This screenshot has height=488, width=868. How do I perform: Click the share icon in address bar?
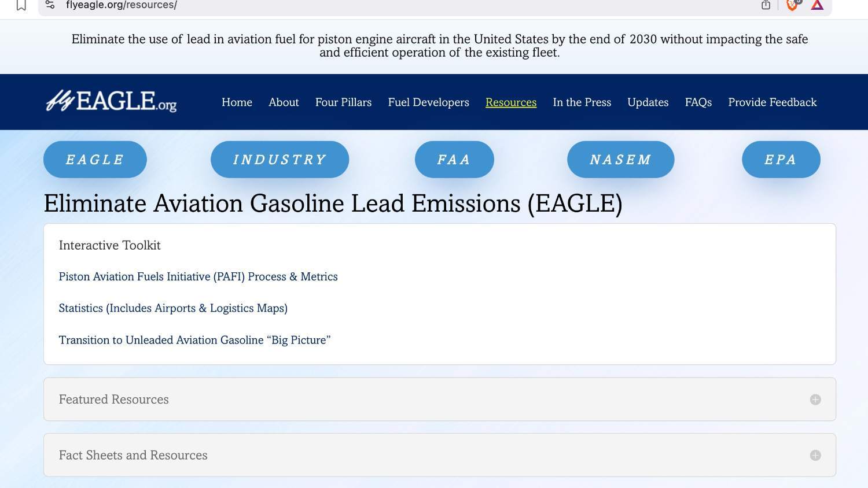(766, 5)
